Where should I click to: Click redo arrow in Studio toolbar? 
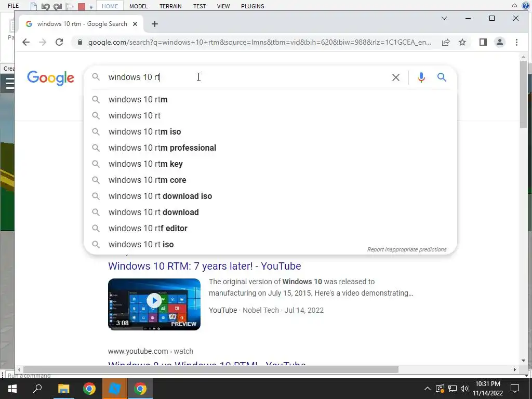click(58, 6)
